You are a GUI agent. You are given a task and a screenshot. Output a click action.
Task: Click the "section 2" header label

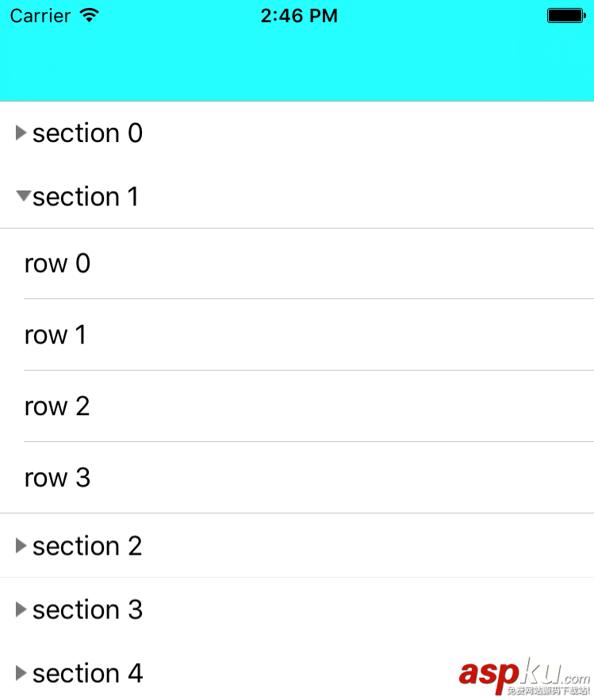(87, 545)
